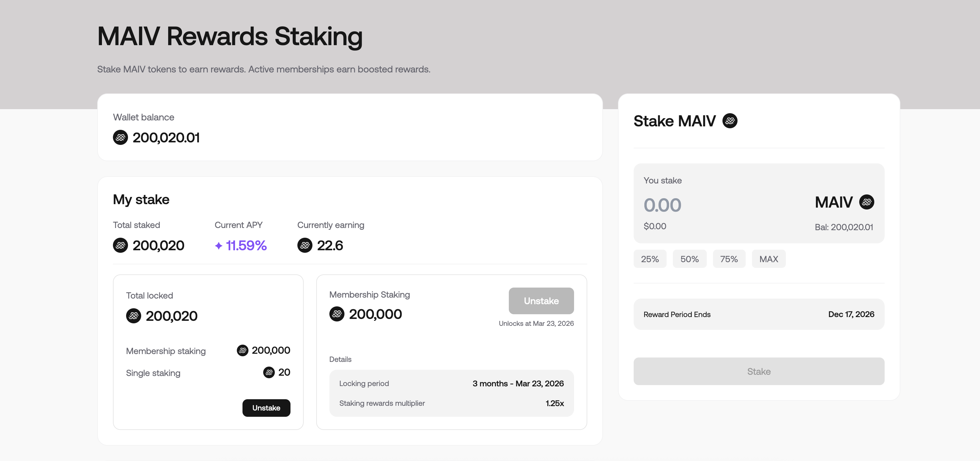Click the Bal: 200,020.01 balance text
This screenshot has height=461, width=980.
(x=844, y=227)
